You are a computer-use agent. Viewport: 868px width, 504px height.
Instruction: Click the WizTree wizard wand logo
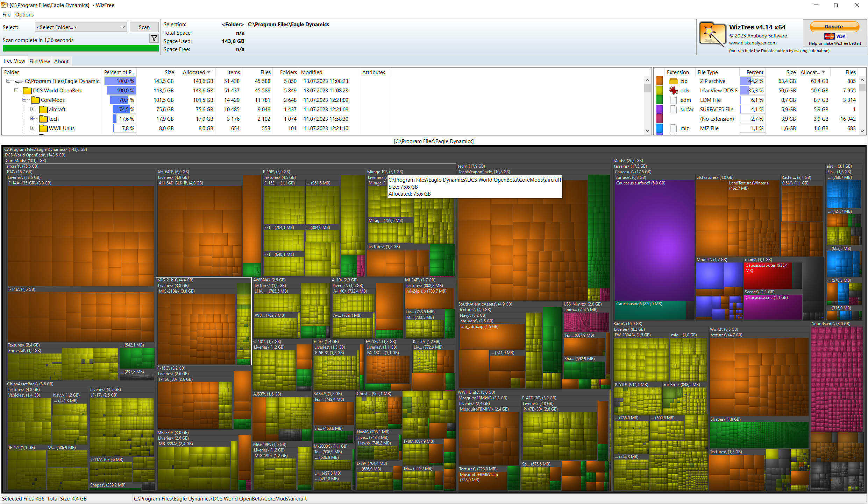tap(712, 34)
